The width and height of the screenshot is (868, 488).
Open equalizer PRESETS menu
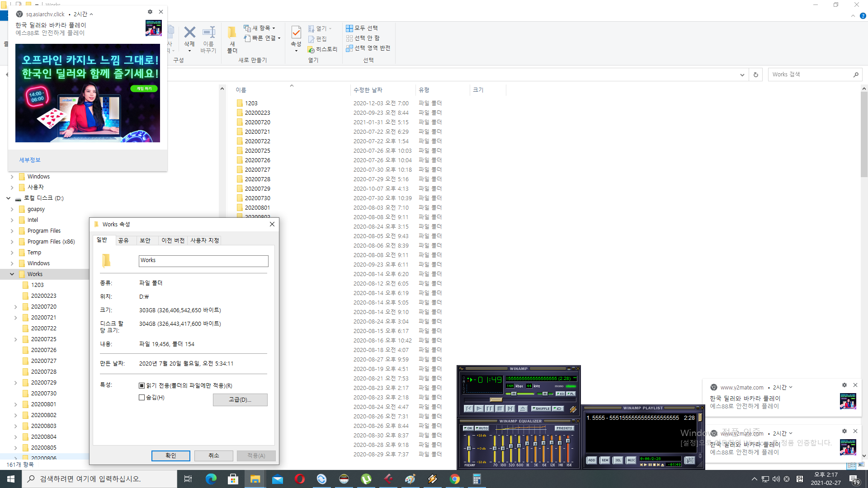coord(564,428)
